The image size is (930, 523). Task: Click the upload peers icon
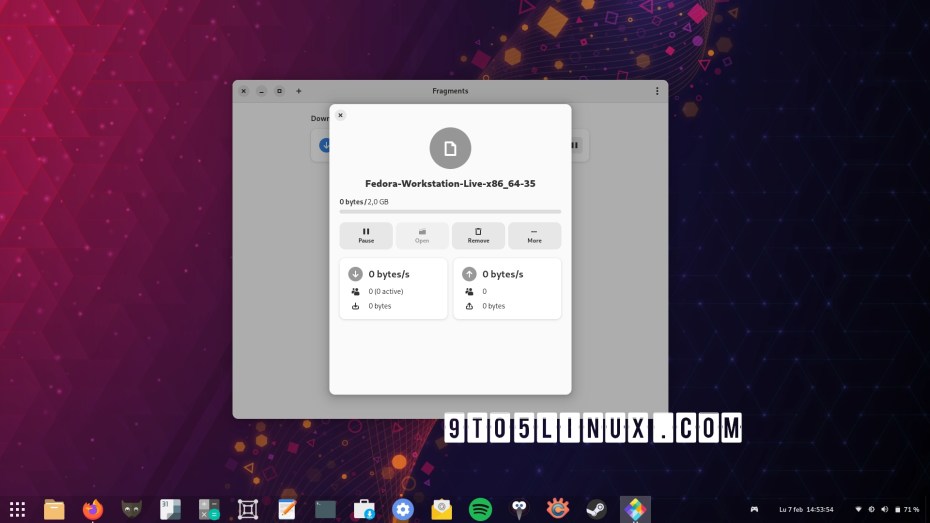point(469,291)
